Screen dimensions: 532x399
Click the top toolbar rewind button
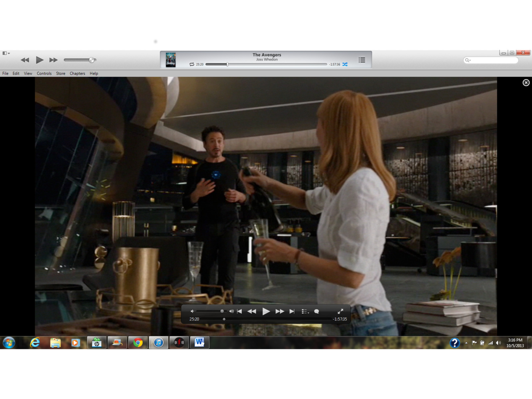25,60
